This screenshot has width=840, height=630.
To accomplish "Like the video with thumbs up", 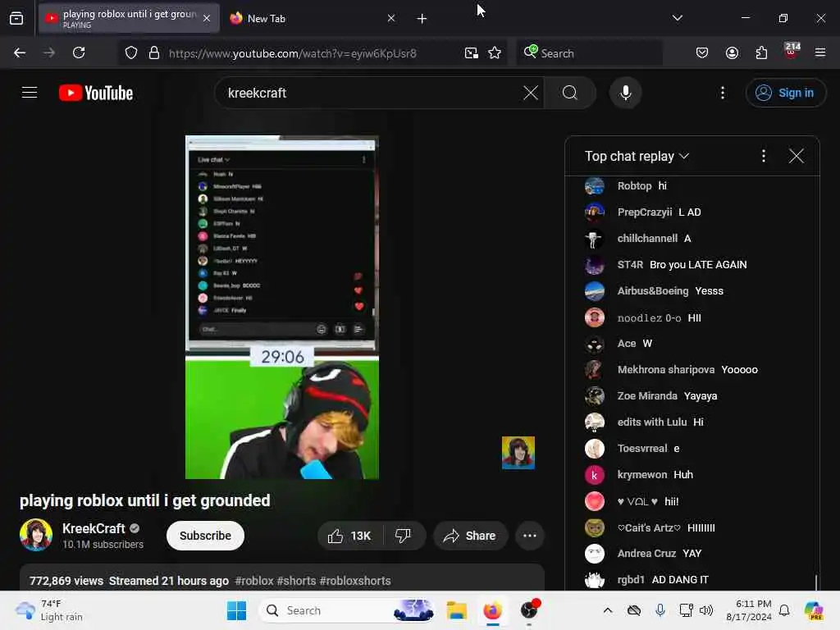I will [350, 536].
